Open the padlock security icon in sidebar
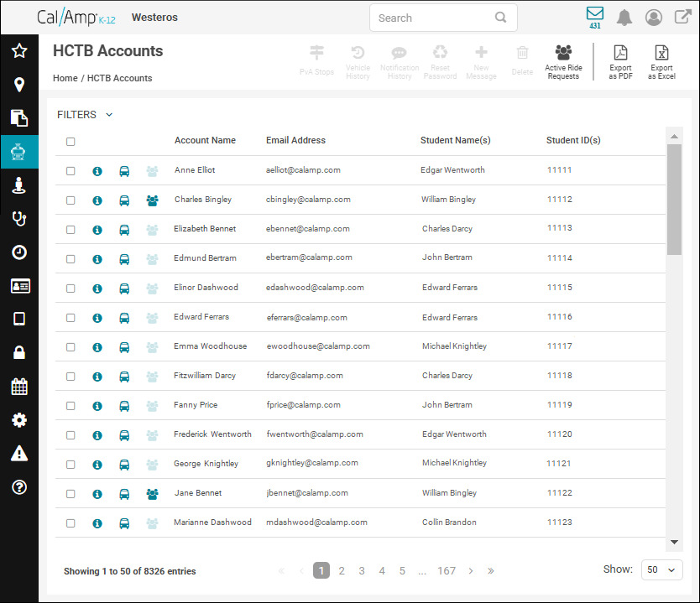This screenshot has width=700, height=603. click(x=19, y=352)
